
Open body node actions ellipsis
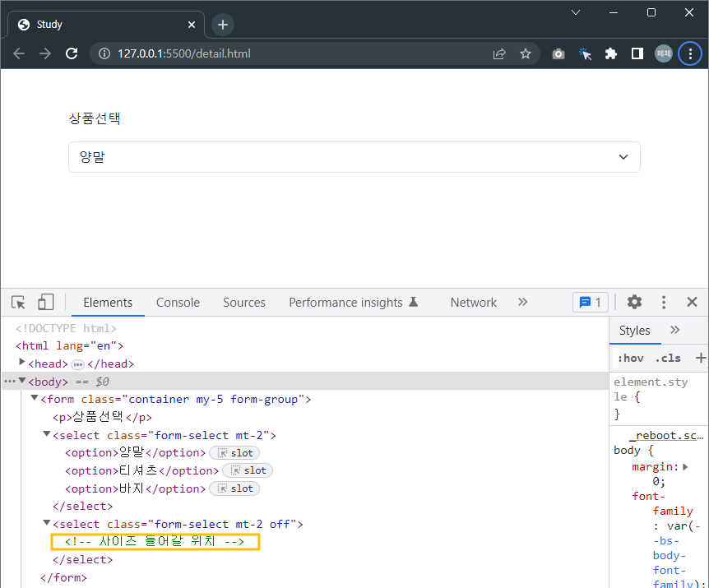click(10, 382)
